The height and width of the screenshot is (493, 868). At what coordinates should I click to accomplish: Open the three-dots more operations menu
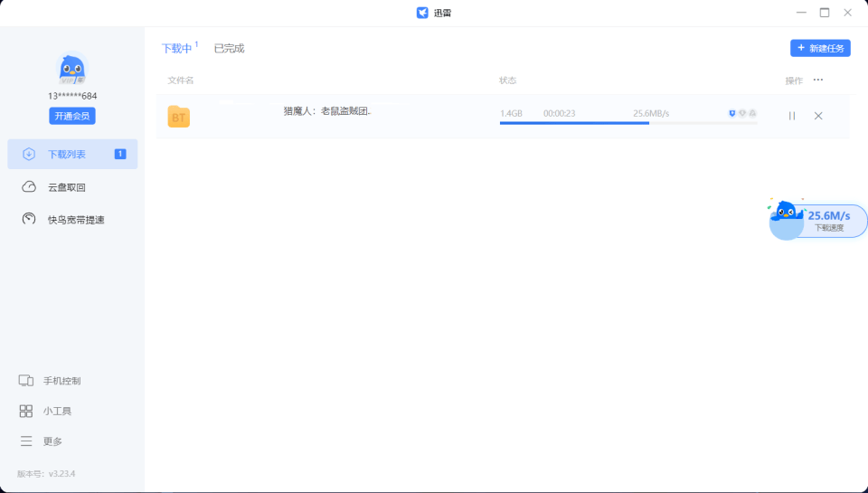click(x=818, y=80)
